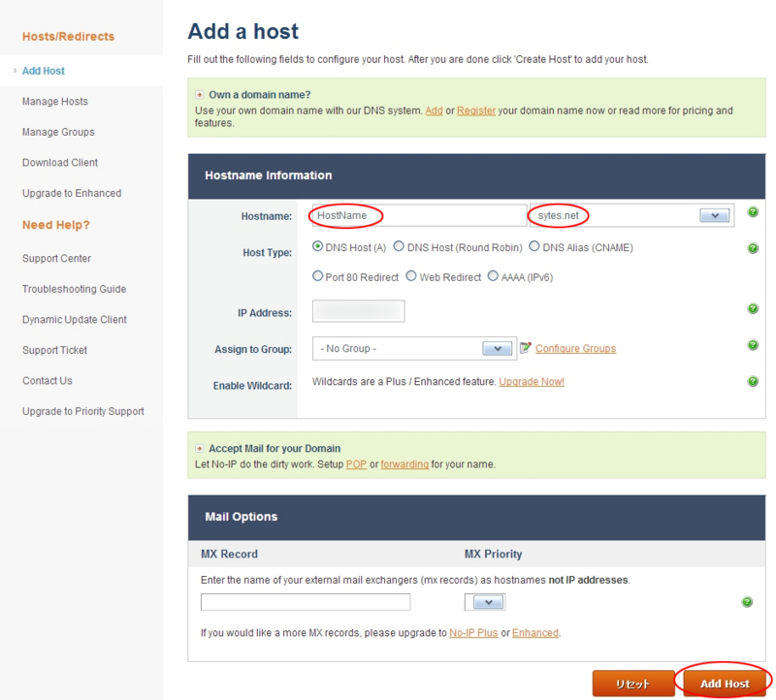Open Contact Us in the sidebar
The height and width of the screenshot is (700, 776).
[x=47, y=381]
